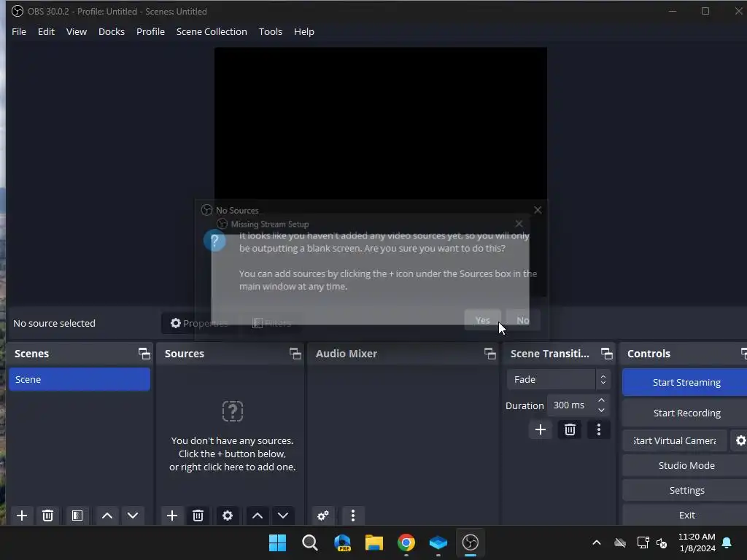This screenshot has height=560, width=747.
Task: Open Microsoft Edge Preview from taskbar
Action: [342, 542]
